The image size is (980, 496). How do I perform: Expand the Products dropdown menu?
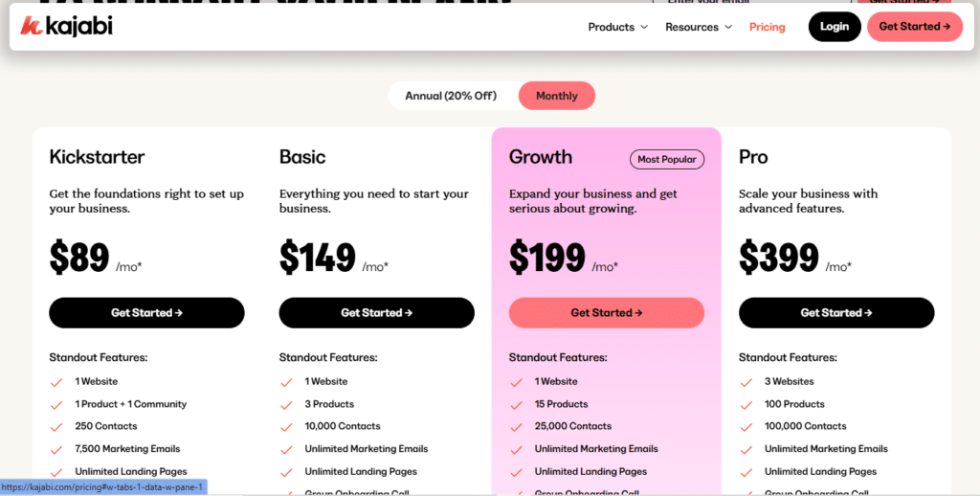point(617,27)
